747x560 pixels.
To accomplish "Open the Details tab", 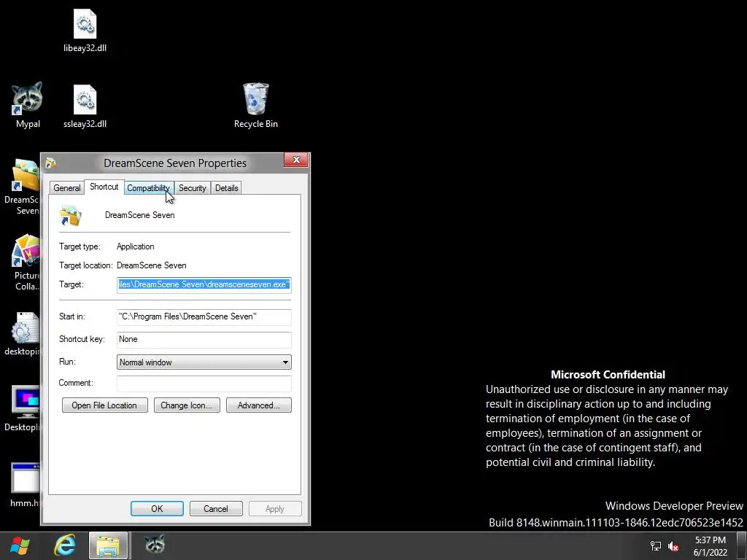I will click(x=226, y=188).
